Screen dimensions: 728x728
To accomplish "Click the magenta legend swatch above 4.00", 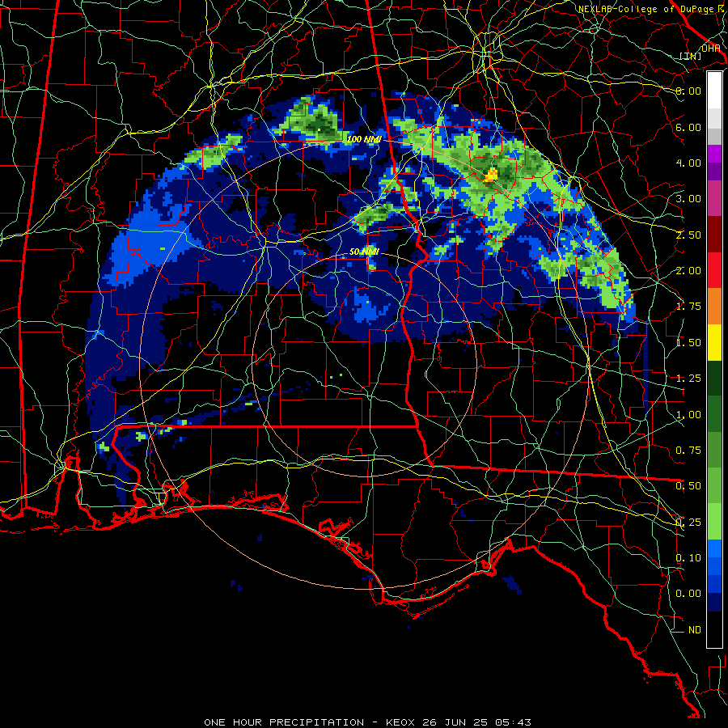I will (x=714, y=154).
